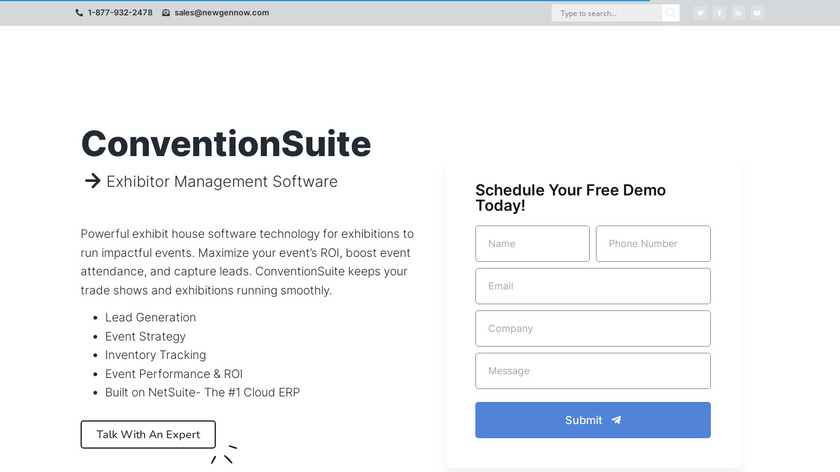Screen dimensions: 840x472
Task: Submit the demo request form
Action: click(x=592, y=420)
